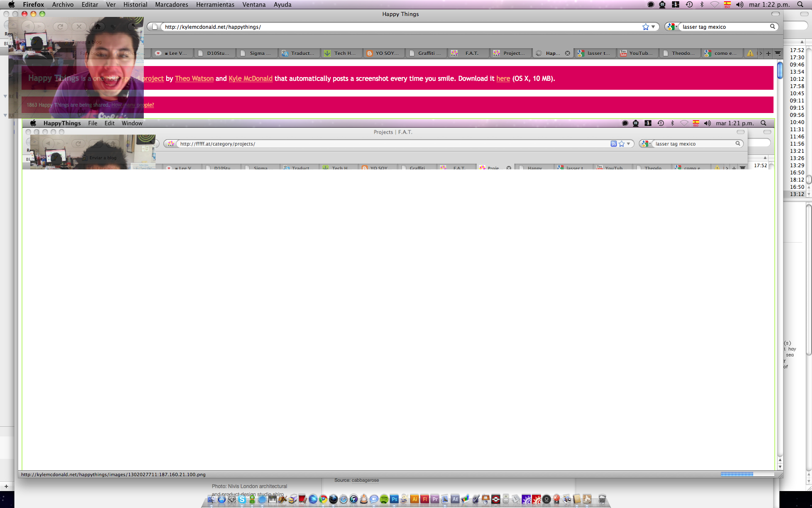Open a new tab with plus button
Image resolution: width=812 pixels, height=508 pixels.
768,53
